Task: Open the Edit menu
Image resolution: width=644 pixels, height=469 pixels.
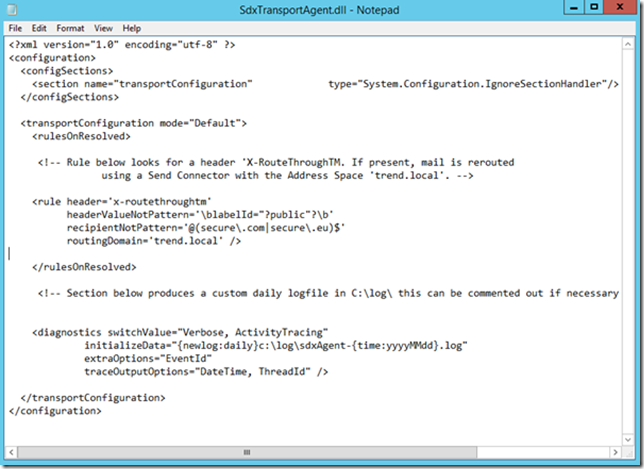Action: coord(39,29)
